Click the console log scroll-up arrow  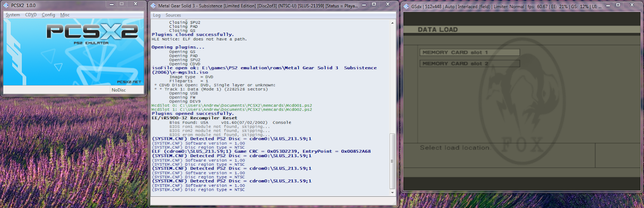tap(393, 23)
